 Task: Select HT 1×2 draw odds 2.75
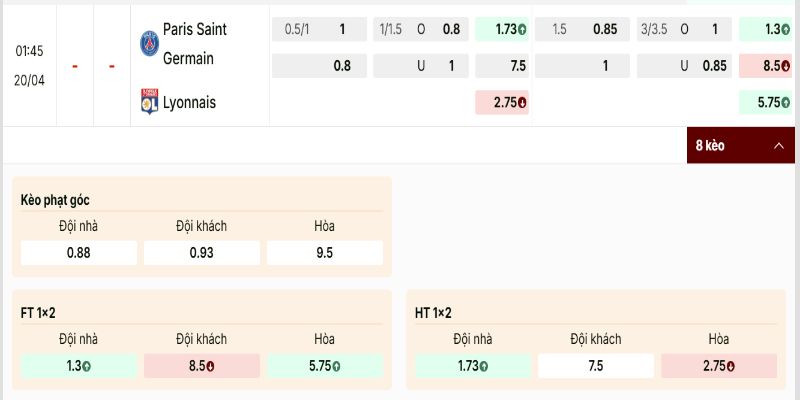719,366
